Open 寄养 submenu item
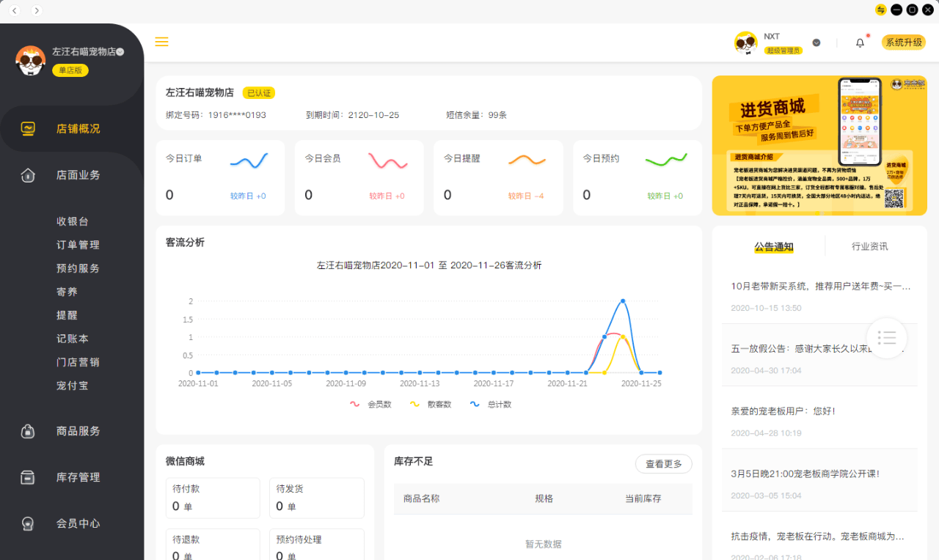939x560 pixels. pos(67,292)
